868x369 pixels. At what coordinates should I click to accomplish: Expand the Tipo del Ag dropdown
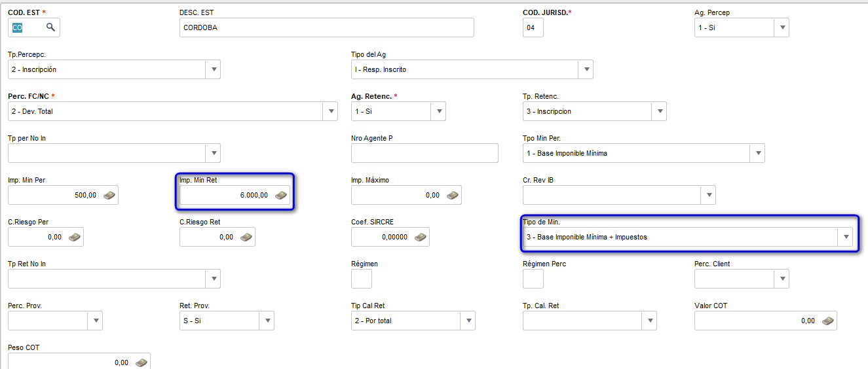[586, 69]
